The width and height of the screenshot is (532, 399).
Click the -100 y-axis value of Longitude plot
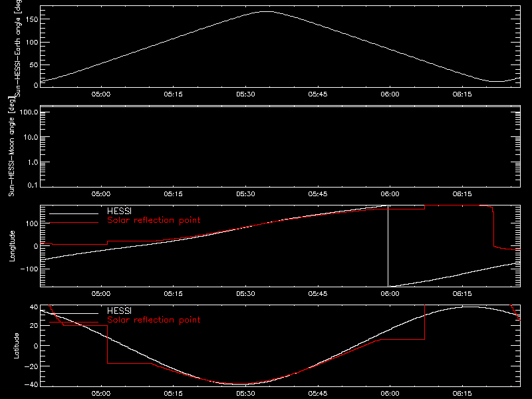pos(29,269)
